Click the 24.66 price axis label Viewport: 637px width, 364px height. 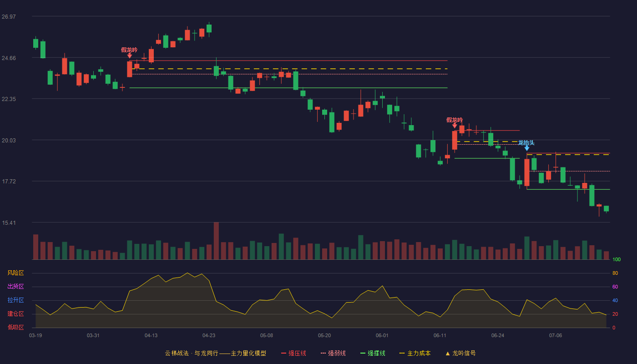9,58
